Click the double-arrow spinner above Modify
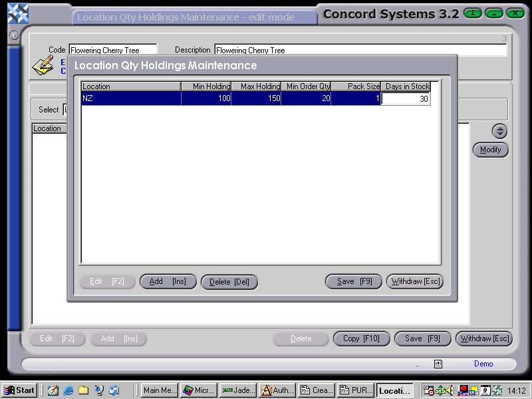Viewport: 532px width, 399px height. [x=499, y=131]
